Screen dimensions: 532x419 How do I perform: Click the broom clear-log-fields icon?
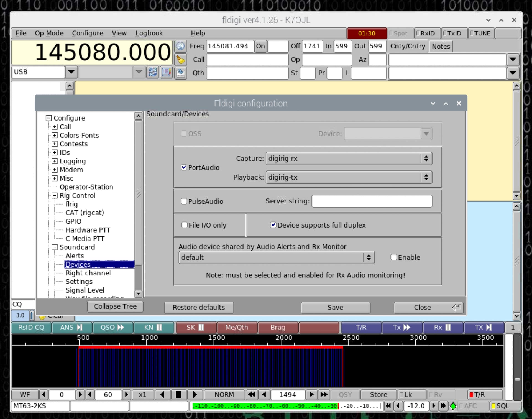(181, 60)
